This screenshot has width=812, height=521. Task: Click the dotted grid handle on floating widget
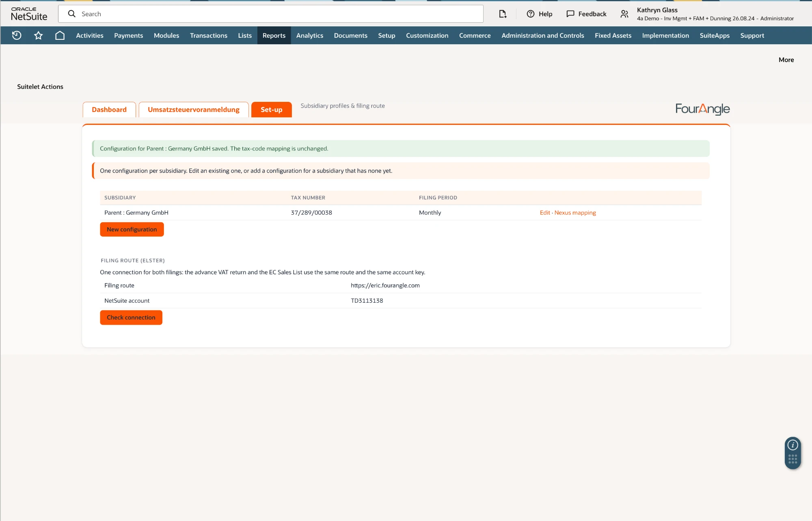(x=793, y=459)
